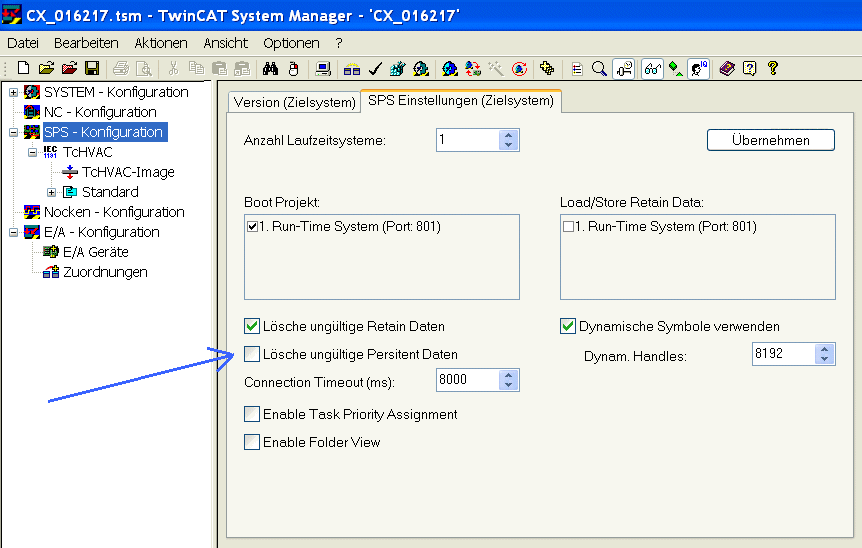Click the yellow question mark help icon

[x=773, y=68]
